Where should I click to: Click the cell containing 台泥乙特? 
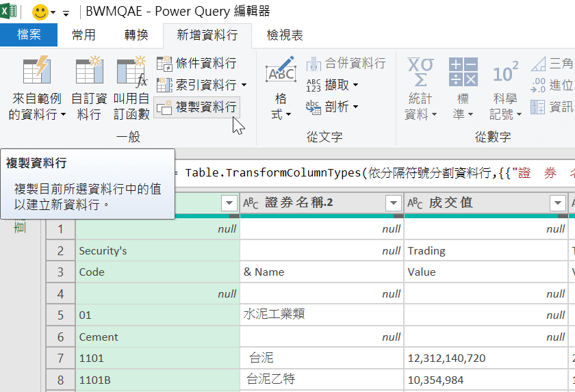(322, 380)
